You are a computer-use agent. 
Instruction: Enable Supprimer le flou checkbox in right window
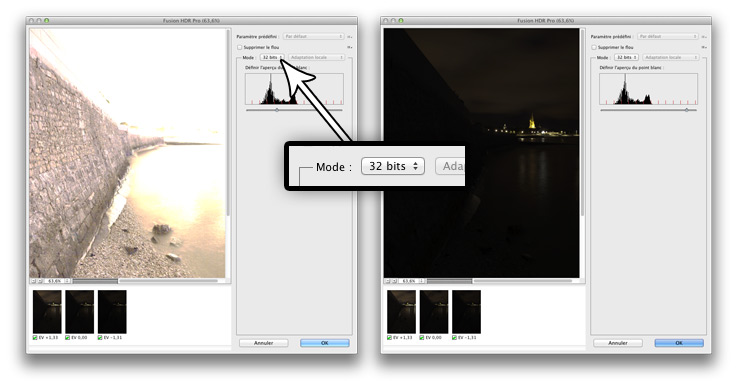point(594,47)
